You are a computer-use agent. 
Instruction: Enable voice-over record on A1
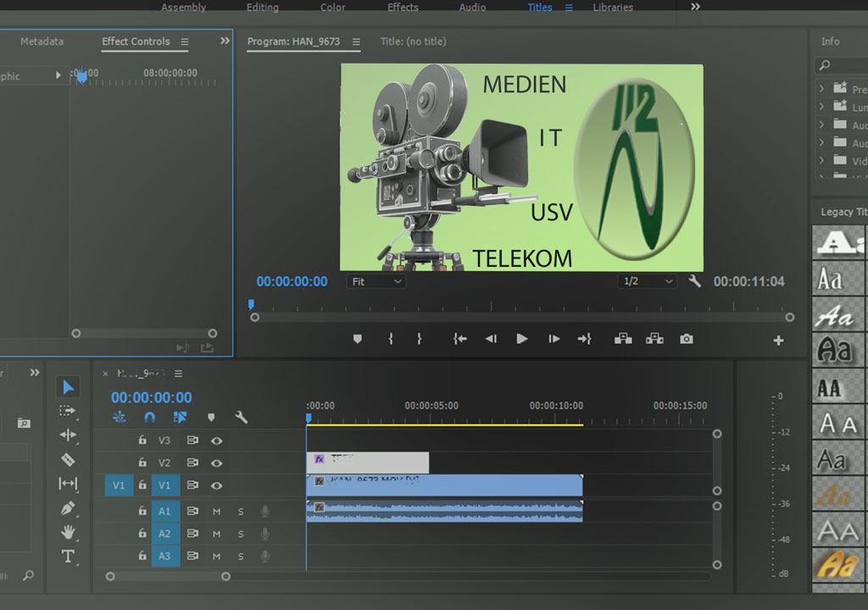265,512
